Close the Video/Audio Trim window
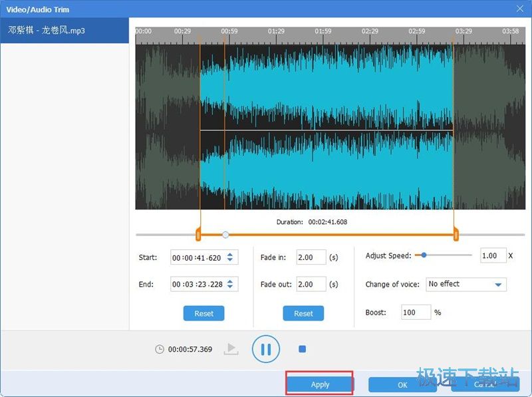Image resolution: width=532 pixels, height=397 pixels. pyautogui.click(x=520, y=9)
